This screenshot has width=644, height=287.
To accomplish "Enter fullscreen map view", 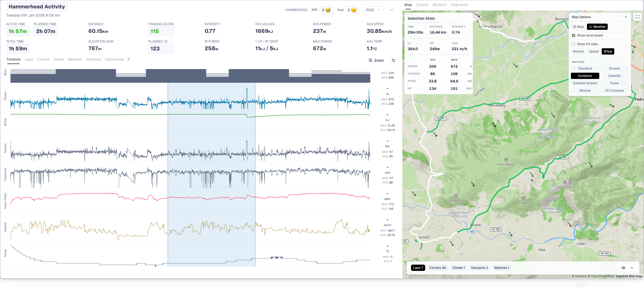I will click(x=637, y=17).
